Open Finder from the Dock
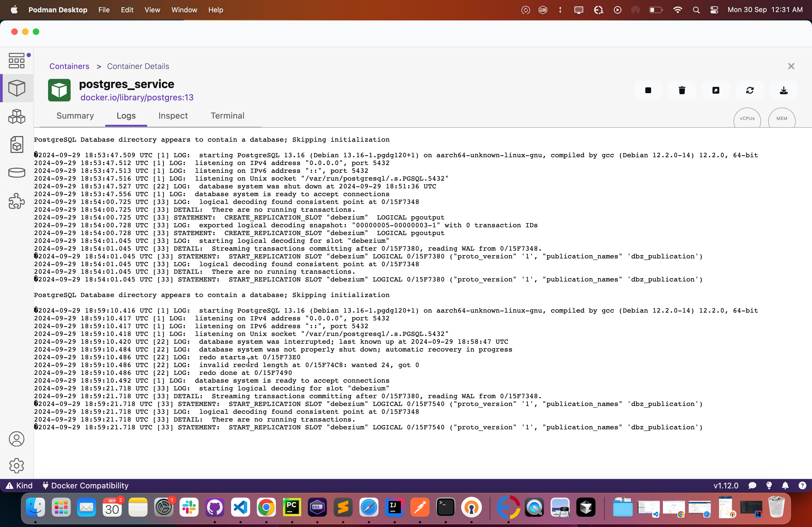Screen dimensions: 812x527 pos(35,508)
